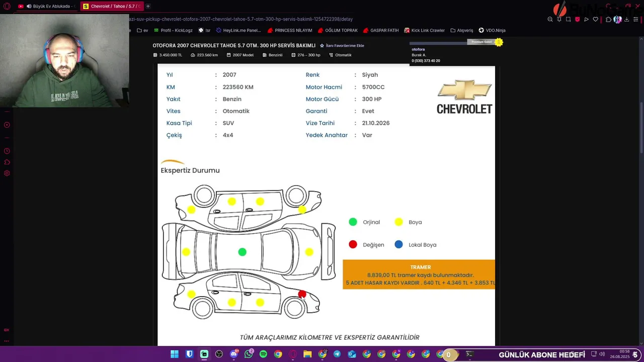644x362 pixels.
Task: Open the Windows Start menu
Action: pyautogui.click(x=175, y=354)
